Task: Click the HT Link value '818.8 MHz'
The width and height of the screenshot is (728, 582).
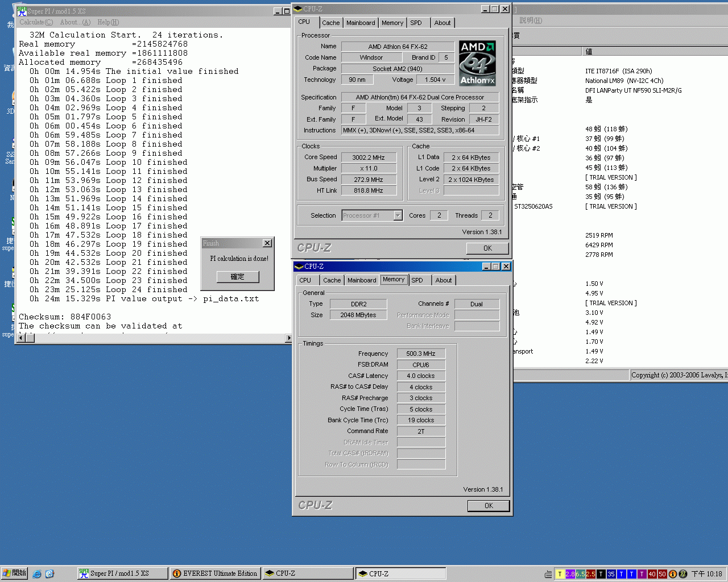Action: coord(368,191)
